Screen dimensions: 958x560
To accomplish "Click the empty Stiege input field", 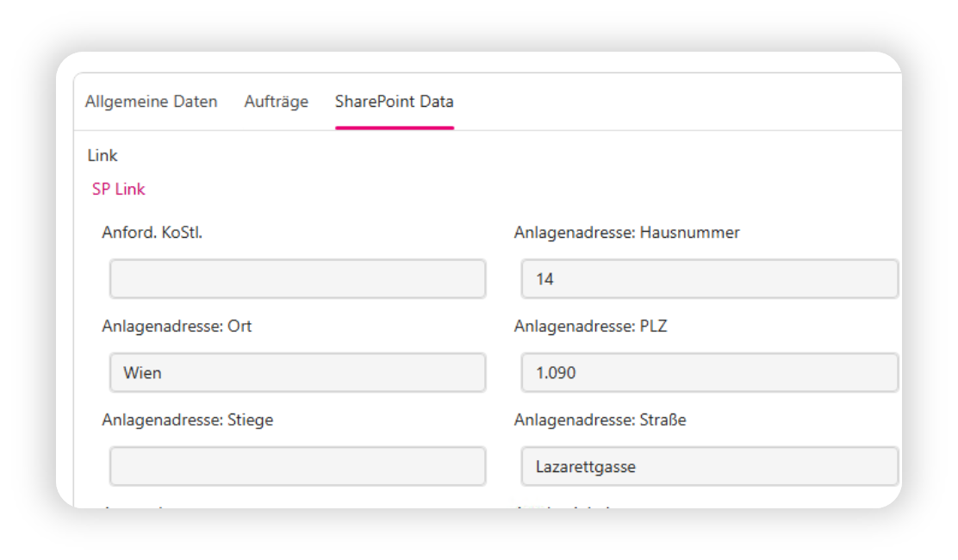I will (x=297, y=467).
